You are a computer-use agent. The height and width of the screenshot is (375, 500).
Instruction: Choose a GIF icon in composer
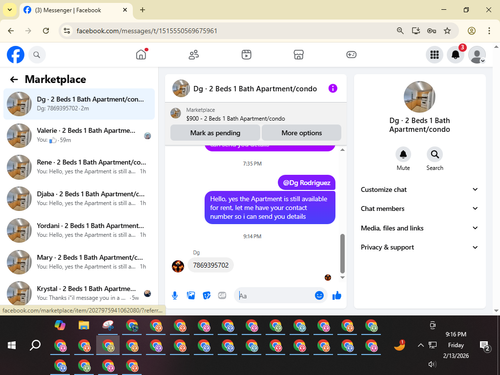(222, 295)
